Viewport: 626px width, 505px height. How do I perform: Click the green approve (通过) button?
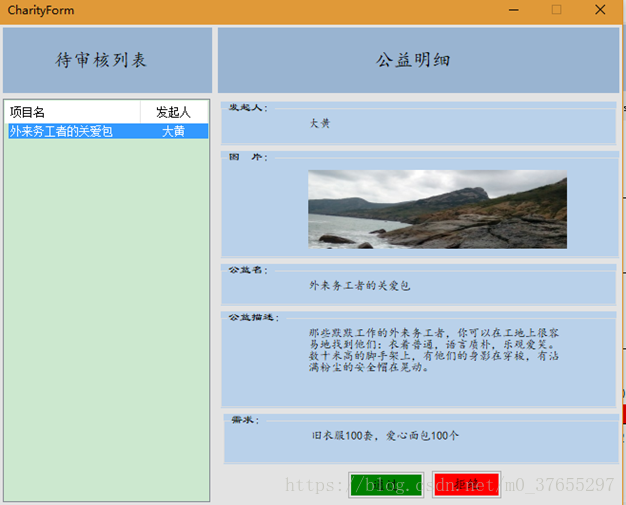pyautogui.click(x=386, y=485)
